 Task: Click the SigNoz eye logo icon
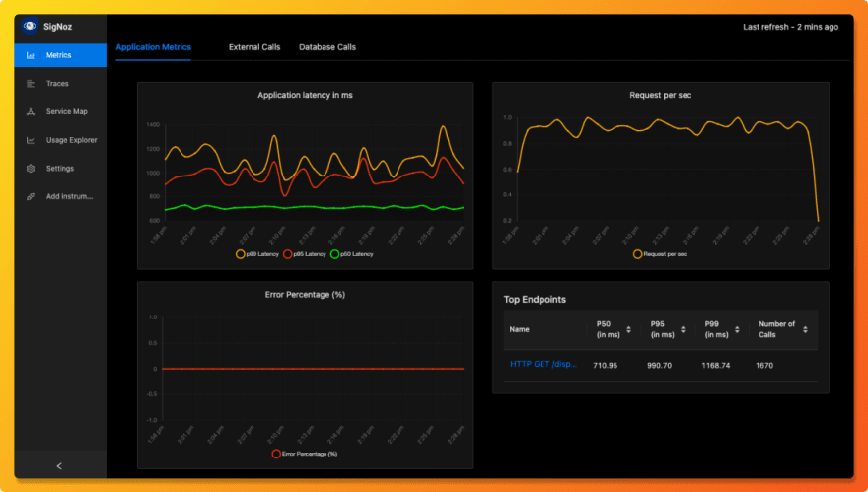coord(30,27)
